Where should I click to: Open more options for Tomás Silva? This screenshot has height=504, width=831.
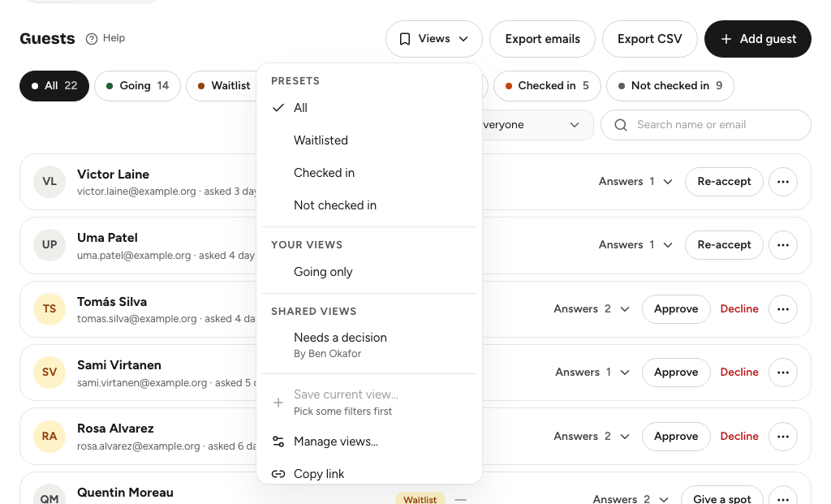pyautogui.click(x=783, y=309)
